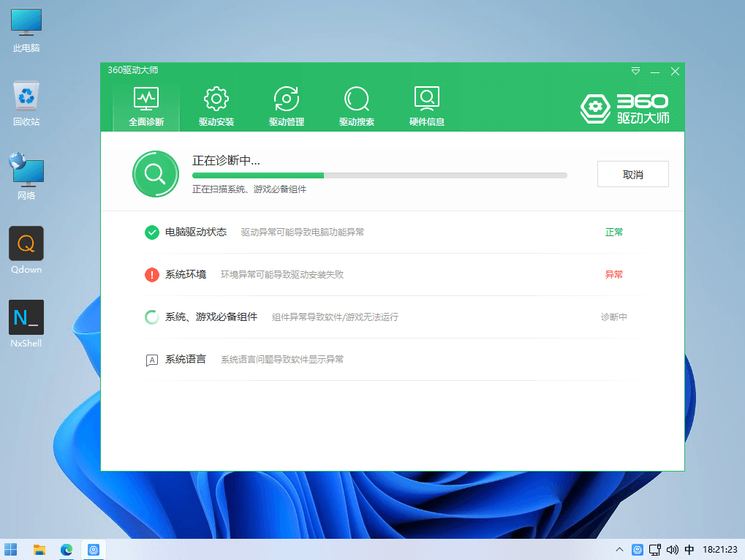Select the 系统环境 row label

coord(186,275)
